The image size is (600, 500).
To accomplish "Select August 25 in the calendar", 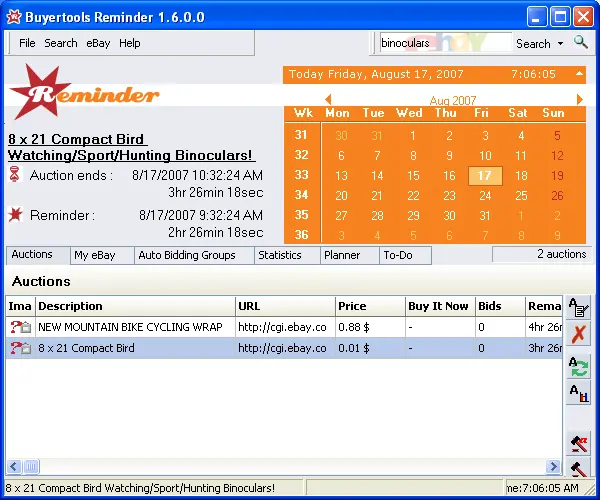I will coord(521,196).
